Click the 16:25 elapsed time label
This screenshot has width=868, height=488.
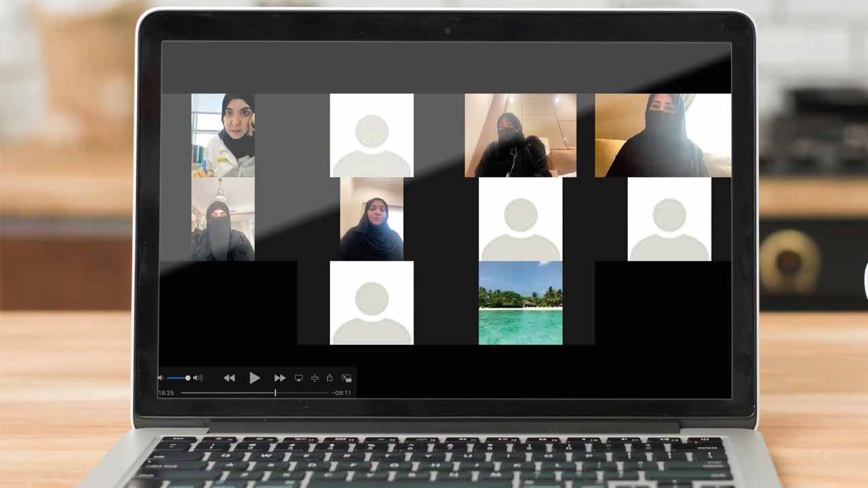pyautogui.click(x=166, y=393)
